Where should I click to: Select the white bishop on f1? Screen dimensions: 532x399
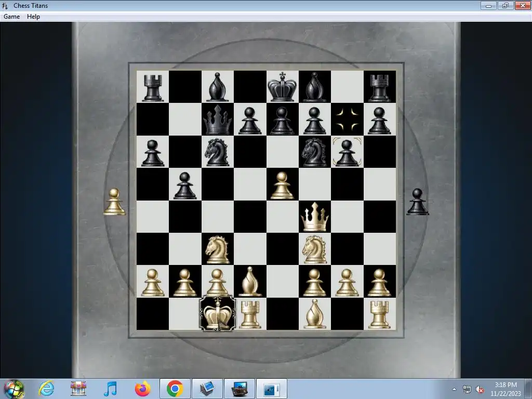pyautogui.click(x=315, y=314)
